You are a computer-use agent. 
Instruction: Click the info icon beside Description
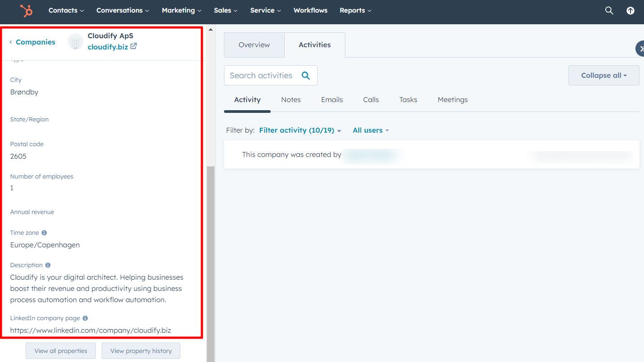click(x=47, y=265)
